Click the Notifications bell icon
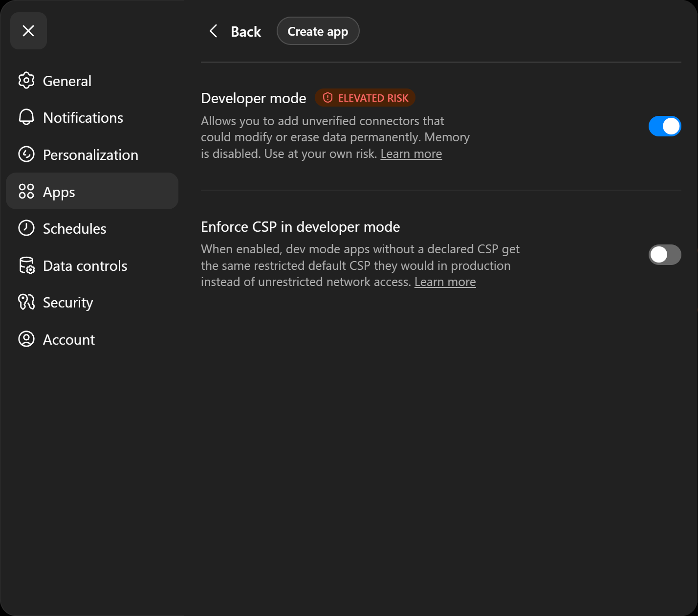Viewport: 698px width, 616px height. [x=26, y=117]
